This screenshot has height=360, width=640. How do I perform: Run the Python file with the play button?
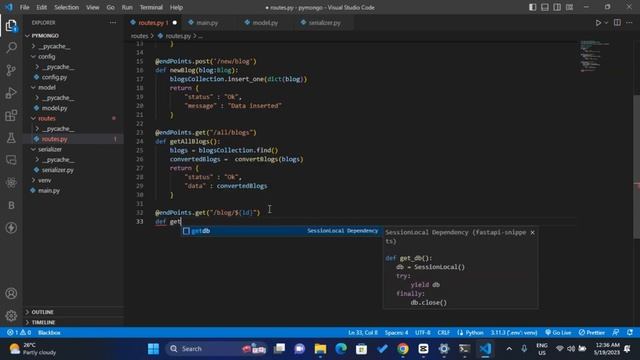pyautogui.click(x=598, y=23)
